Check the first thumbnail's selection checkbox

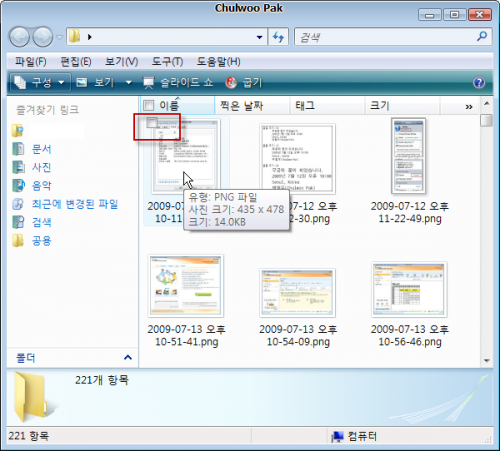pos(152,123)
